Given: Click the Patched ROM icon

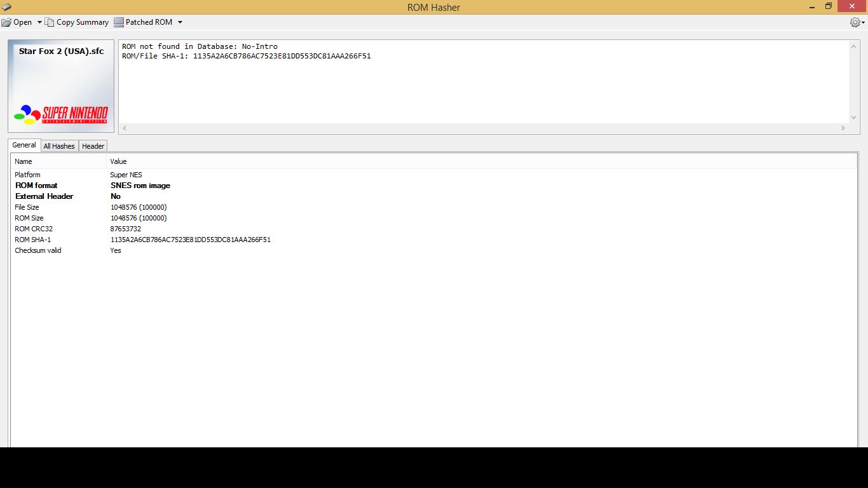Looking at the screenshot, I should coord(119,22).
